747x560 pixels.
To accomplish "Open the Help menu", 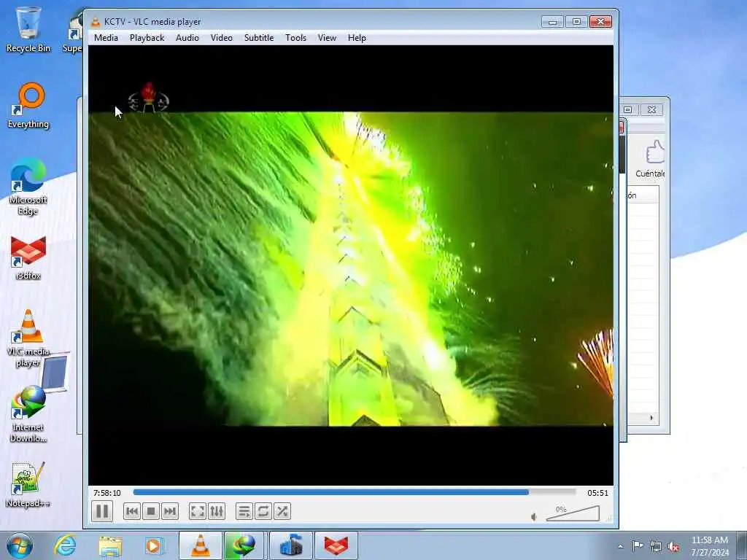I will [356, 38].
